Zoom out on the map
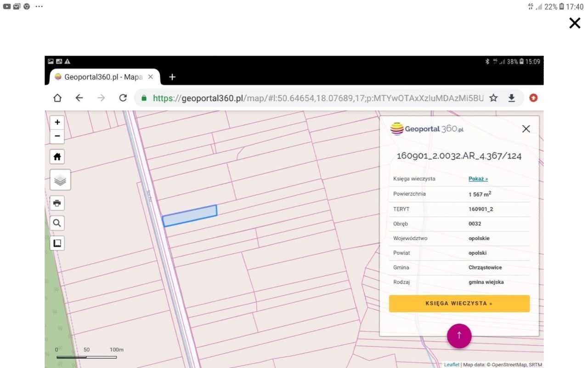588x368 pixels. coord(57,136)
